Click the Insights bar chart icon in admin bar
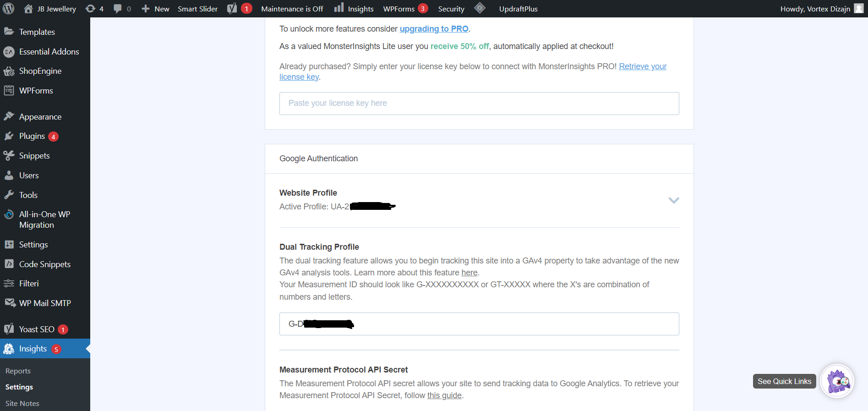The image size is (868, 411). tap(339, 7)
